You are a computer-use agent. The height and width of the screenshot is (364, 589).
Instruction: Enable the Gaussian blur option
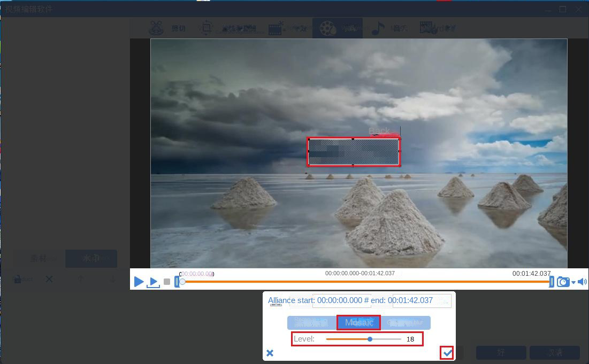coord(405,322)
